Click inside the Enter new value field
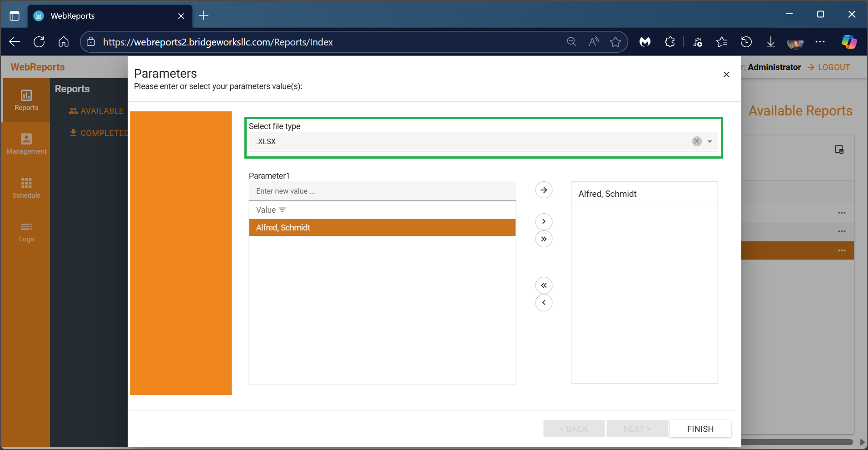This screenshot has width=868, height=450. coord(382,191)
